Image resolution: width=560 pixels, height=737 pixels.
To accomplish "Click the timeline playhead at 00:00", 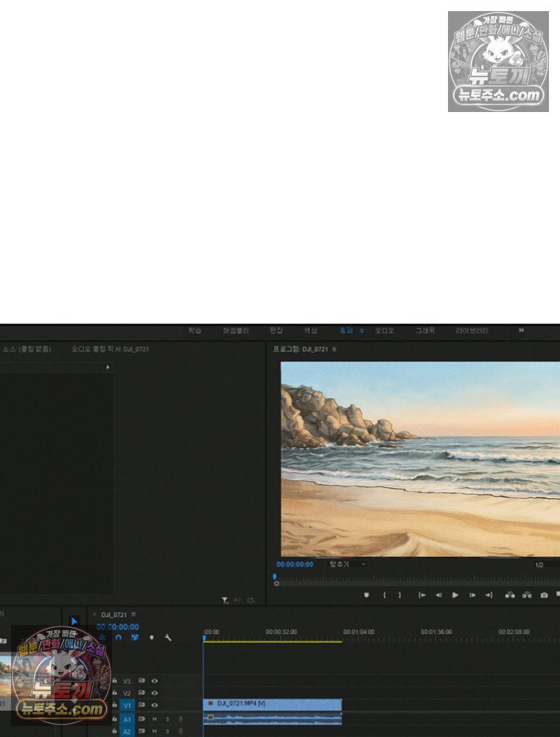I will pyautogui.click(x=204, y=638).
